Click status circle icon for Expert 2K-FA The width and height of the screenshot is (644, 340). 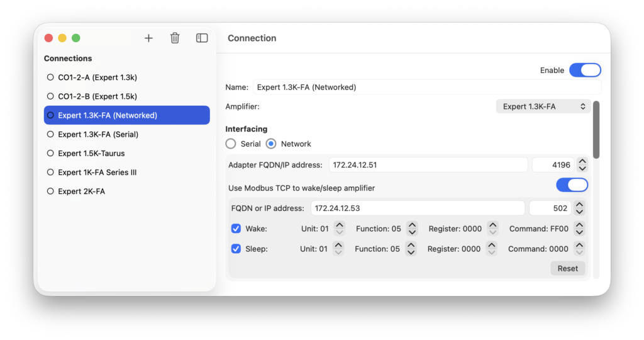click(x=50, y=191)
